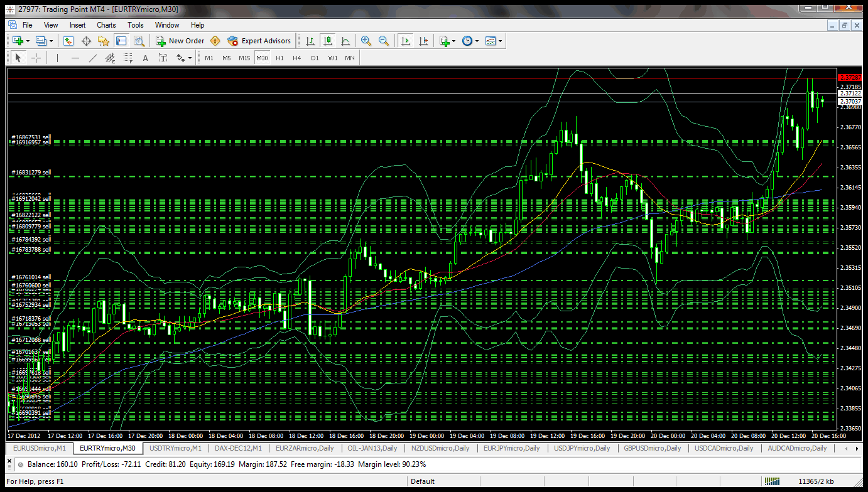
Task: Switch to the USDTRYmicro,M1 chart tab
Action: click(177, 448)
